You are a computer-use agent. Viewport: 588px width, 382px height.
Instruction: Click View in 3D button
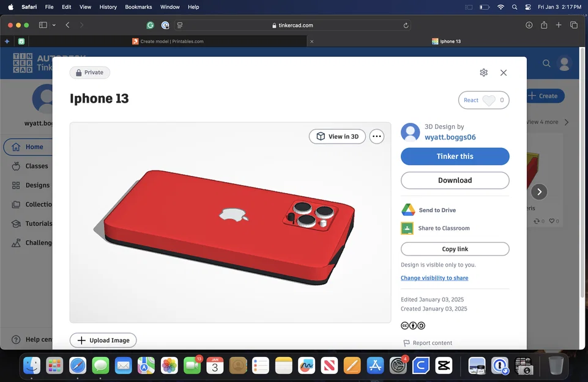point(338,136)
